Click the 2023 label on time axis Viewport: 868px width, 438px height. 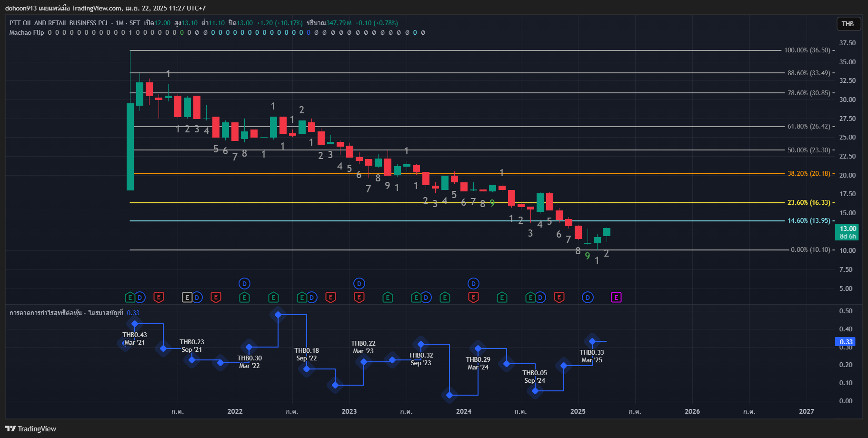349,411
